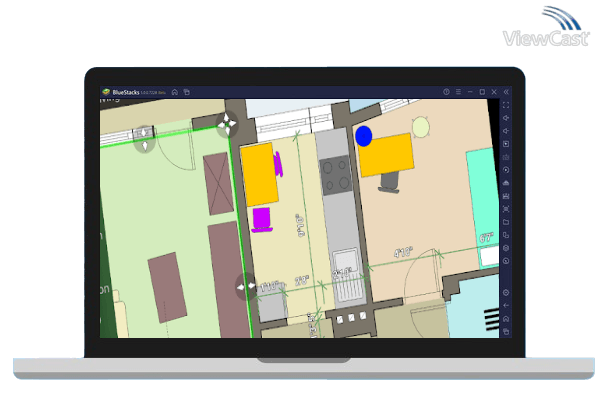Image resolution: width=602 pixels, height=414 pixels.
Task: Open BlueStacks settings gear at sidebar bottom
Action: coord(506,293)
